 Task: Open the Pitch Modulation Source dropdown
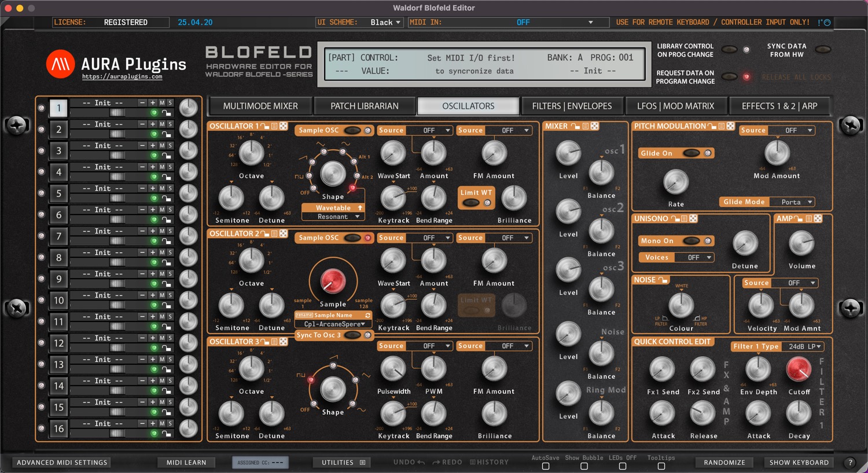791,131
